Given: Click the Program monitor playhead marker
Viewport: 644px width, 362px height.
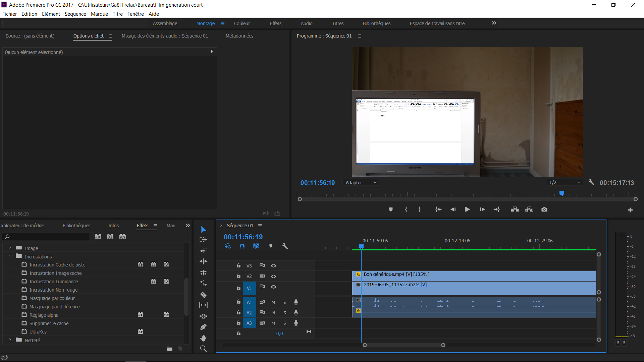Looking at the screenshot, I should pyautogui.click(x=562, y=193).
